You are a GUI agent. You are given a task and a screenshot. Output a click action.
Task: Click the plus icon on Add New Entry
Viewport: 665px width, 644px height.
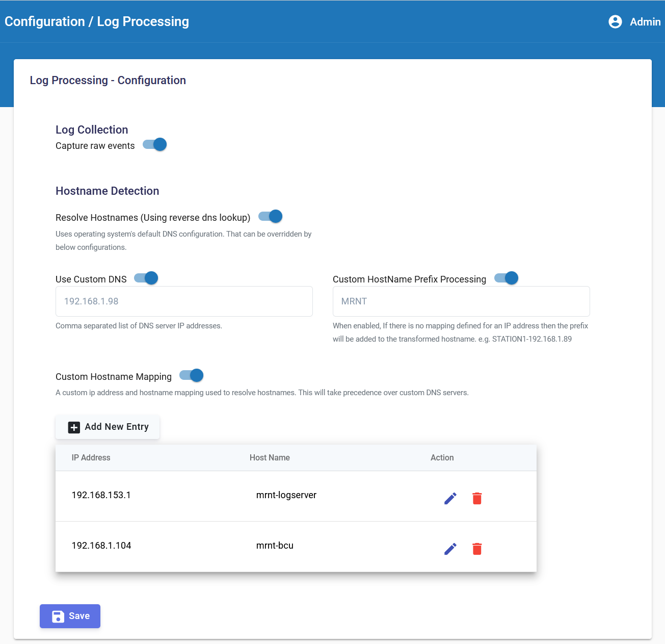pos(74,427)
